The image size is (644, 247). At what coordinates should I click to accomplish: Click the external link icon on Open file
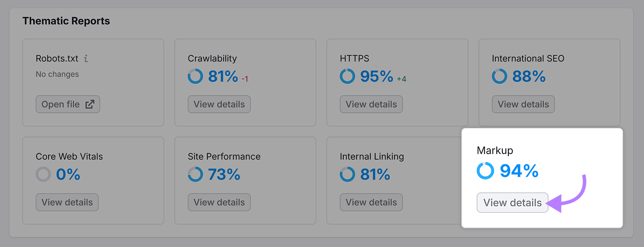pyautogui.click(x=91, y=104)
